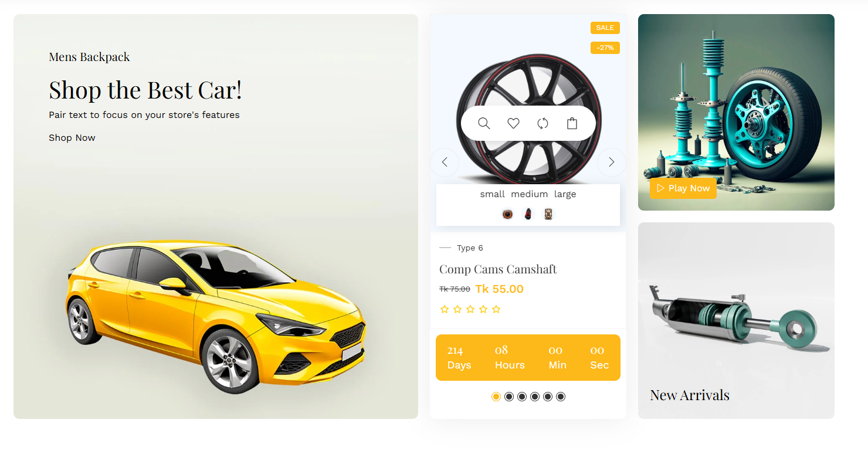Image resolution: width=868 pixels, height=450 pixels.
Task: Pick the round speaker variant swatch
Action: point(507,214)
